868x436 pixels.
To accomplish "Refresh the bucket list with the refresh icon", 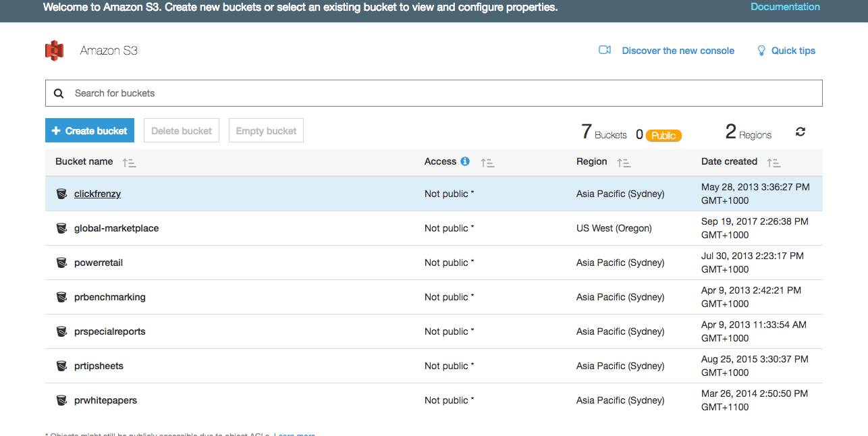I will pyautogui.click(x=801, y=132).
